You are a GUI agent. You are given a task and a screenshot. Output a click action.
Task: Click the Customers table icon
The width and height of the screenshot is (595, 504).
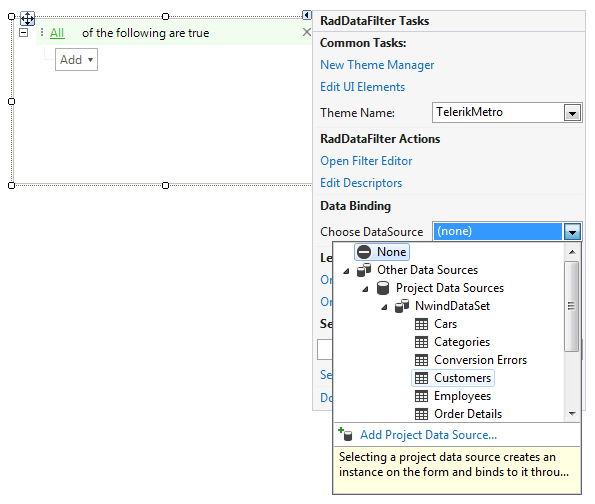421,378
